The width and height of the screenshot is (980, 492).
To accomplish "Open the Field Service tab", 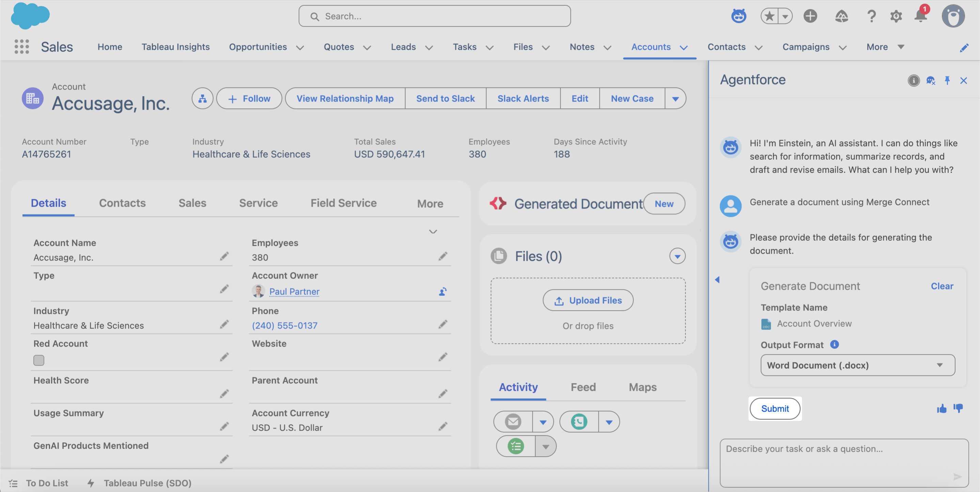I will (344, 203).
